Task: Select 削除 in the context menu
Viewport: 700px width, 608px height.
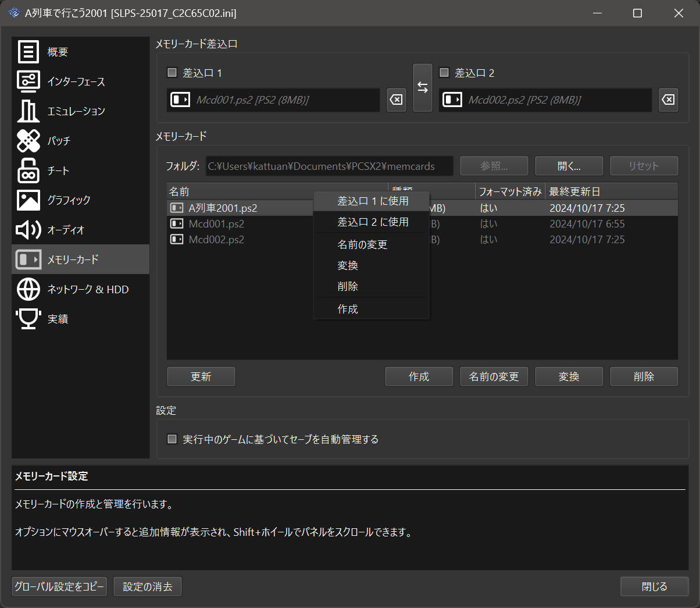Action: pyautogui.click(x=372, y=287)
